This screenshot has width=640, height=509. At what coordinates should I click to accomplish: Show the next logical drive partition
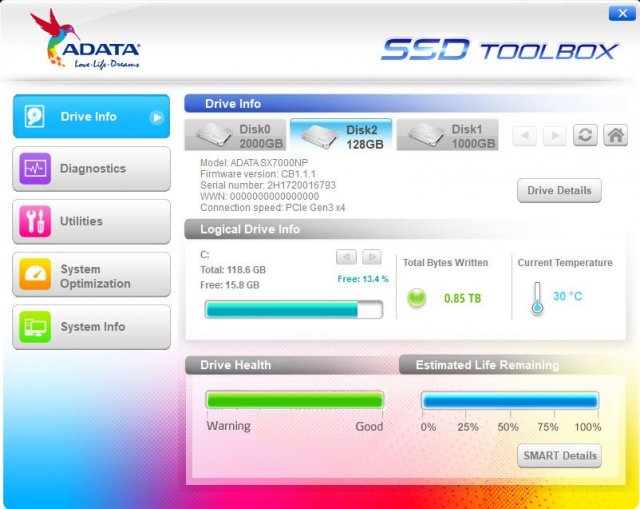click(x=371, y=257)
